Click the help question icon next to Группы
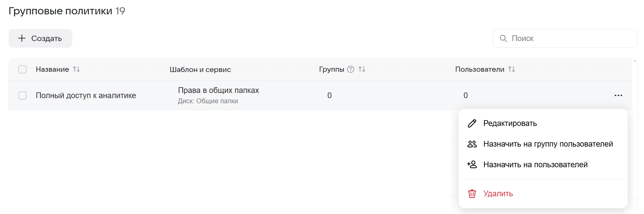Image resolution: width=644 pixels, height=214 pixels. pos(350,69)
